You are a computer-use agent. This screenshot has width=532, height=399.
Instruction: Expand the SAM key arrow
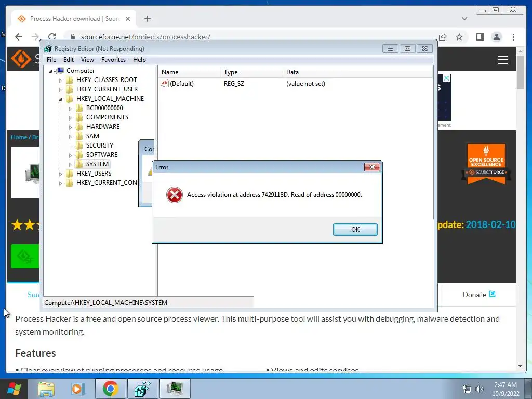point(70,137)
